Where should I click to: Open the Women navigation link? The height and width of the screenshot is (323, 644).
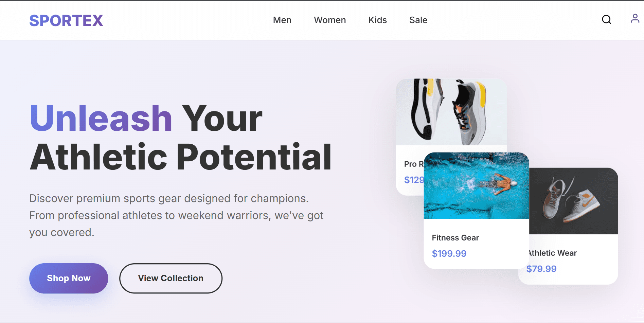point(329,20)
